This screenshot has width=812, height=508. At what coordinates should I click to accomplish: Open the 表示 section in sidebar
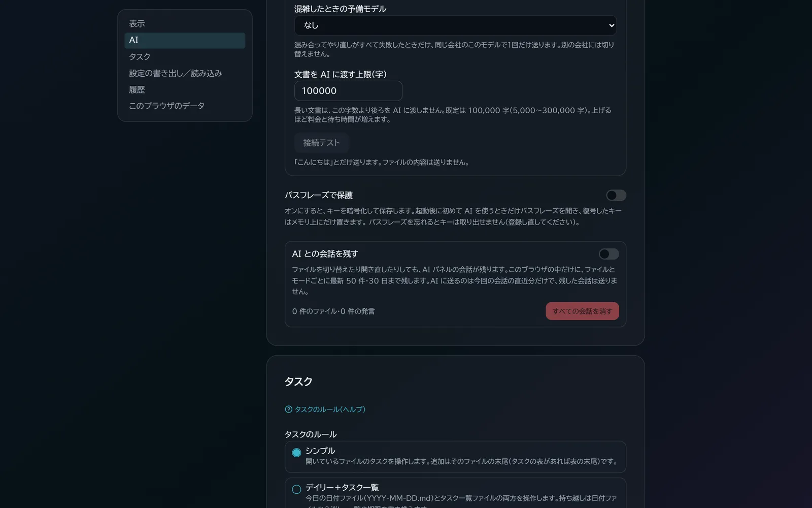click(185, 24)
